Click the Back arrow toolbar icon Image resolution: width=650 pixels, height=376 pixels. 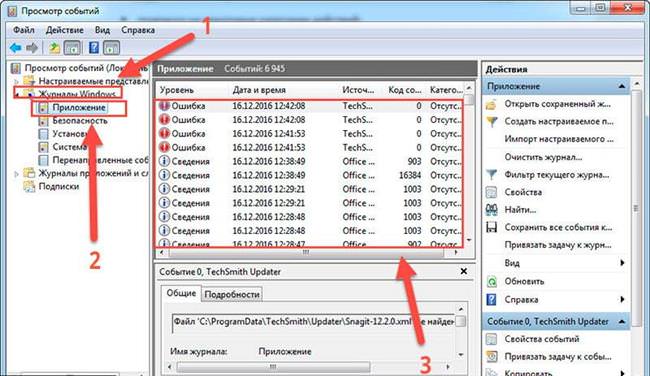coord(16,48)
